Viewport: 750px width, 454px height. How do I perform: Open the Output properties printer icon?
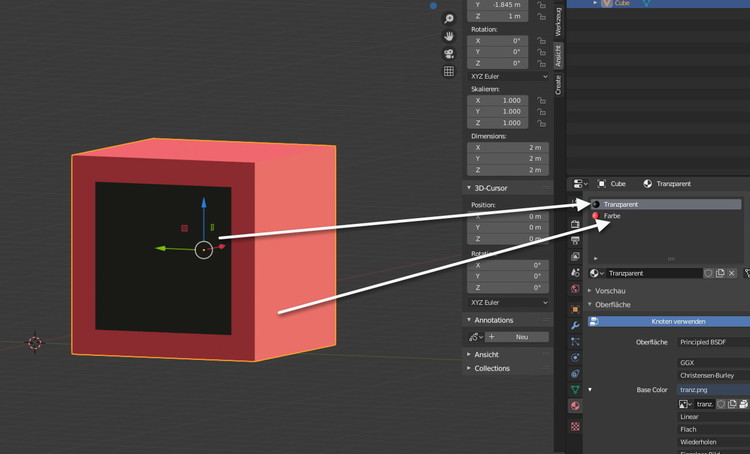pos(575,240)
